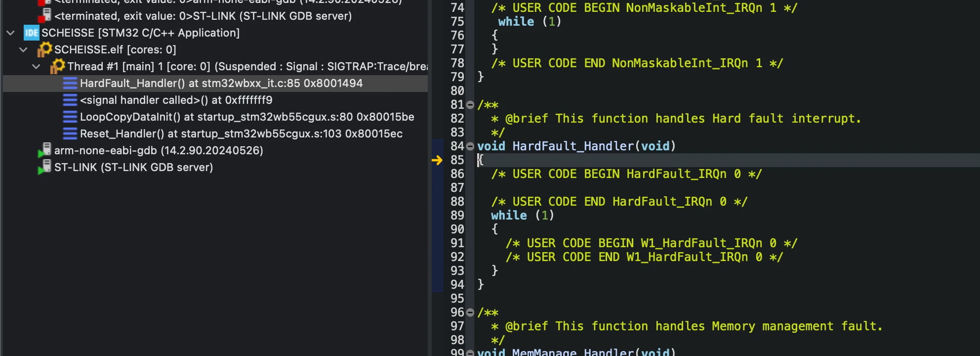Screen dimensions: 980x356
Task: Click the gear icon next to SCHEISSE.elf
Action: point(44,49)
